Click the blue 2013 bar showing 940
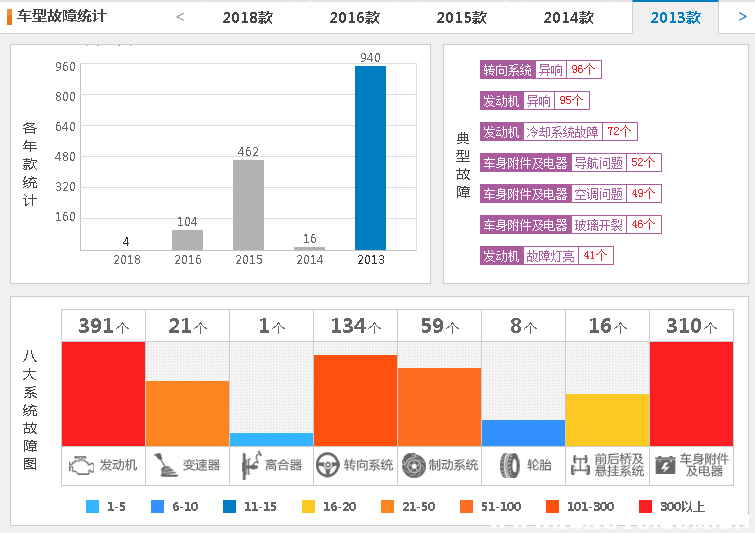755x533 pixels. coord(370,158)
